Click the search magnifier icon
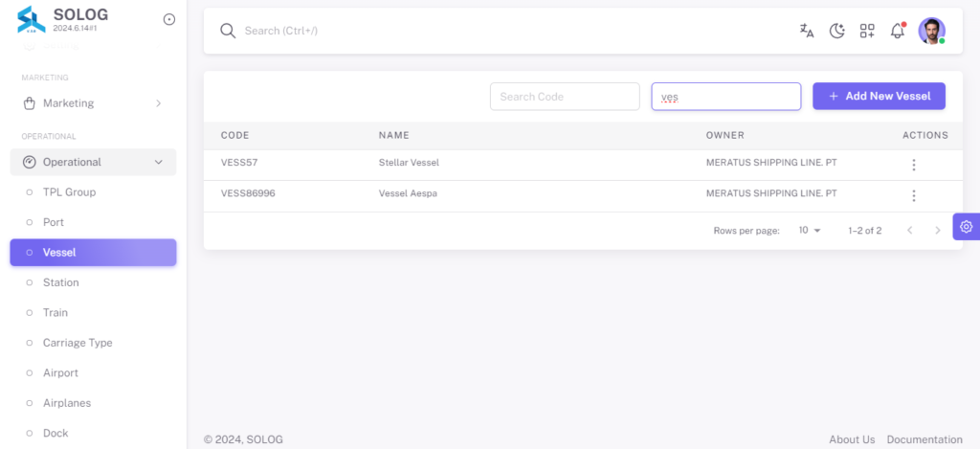This screenshot has height=449, width=980. (x=228, y=31)
